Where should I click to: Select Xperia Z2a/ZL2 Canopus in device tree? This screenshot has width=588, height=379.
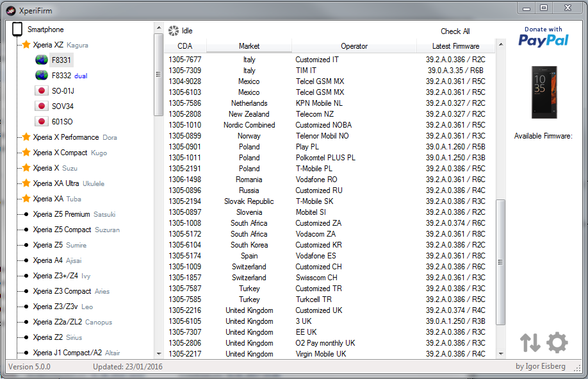tap(72, 322)
